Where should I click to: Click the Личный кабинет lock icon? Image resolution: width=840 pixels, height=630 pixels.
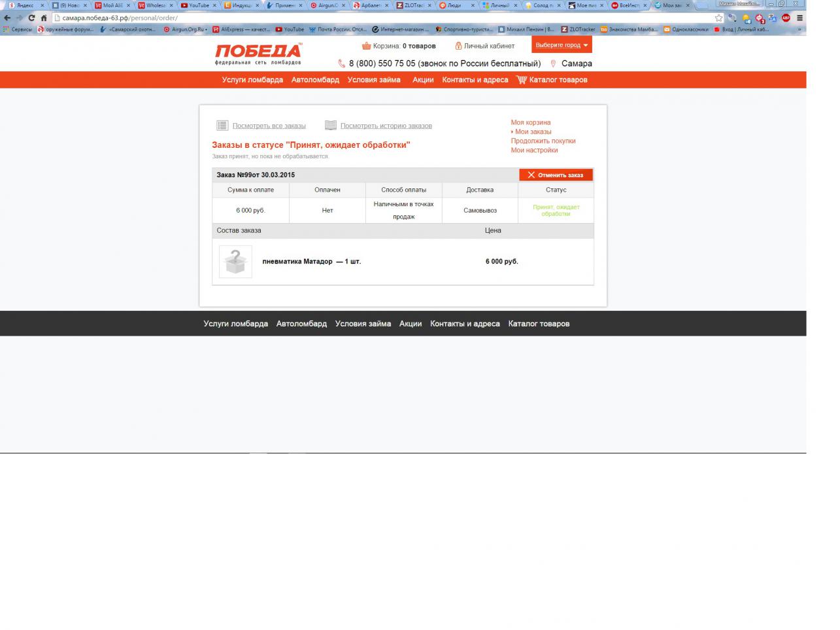click(458, 46)
